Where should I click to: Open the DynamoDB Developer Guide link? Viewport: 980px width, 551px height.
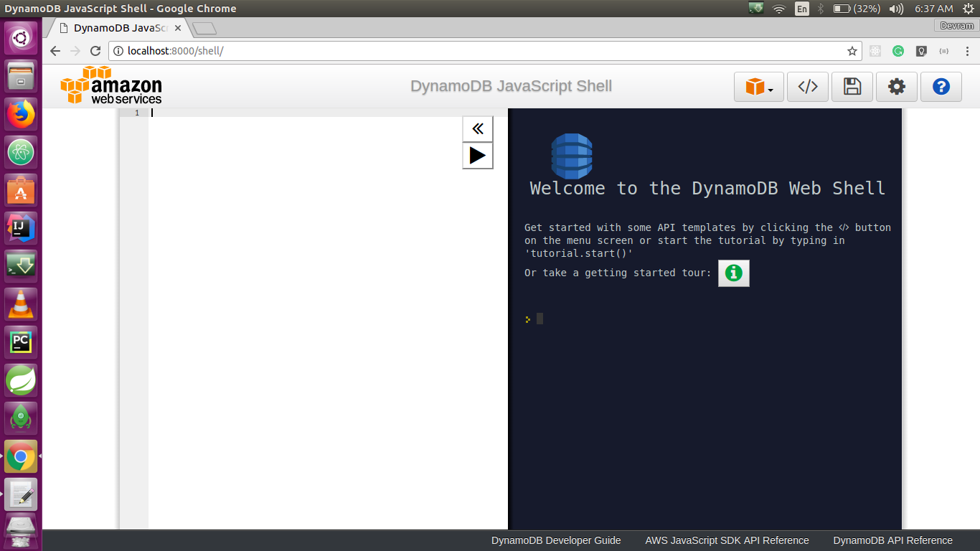click(556, 540)
